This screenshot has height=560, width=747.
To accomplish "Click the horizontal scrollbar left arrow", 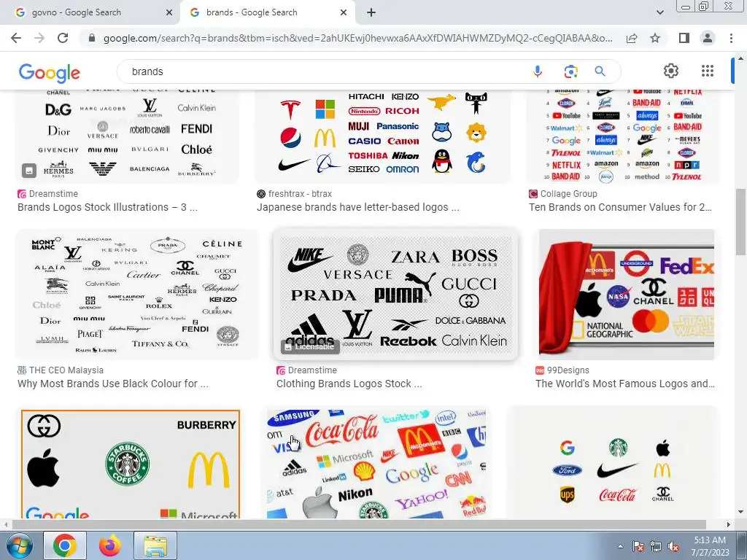I will click(x=6, y=524).
